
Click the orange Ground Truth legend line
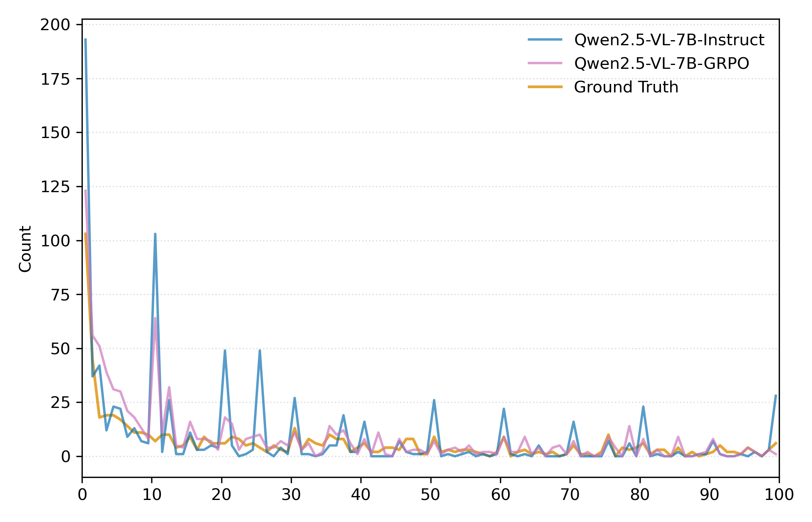point(545,87)
